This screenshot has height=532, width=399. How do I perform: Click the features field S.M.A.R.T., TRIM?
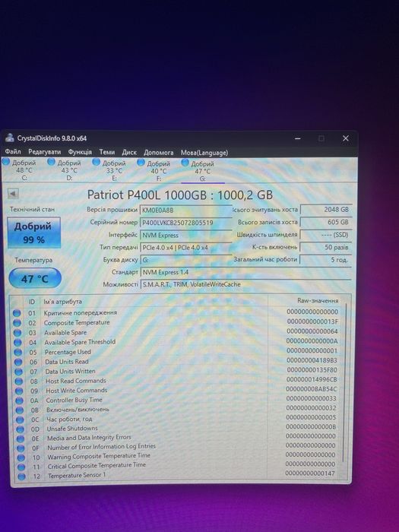coord(245,284)
